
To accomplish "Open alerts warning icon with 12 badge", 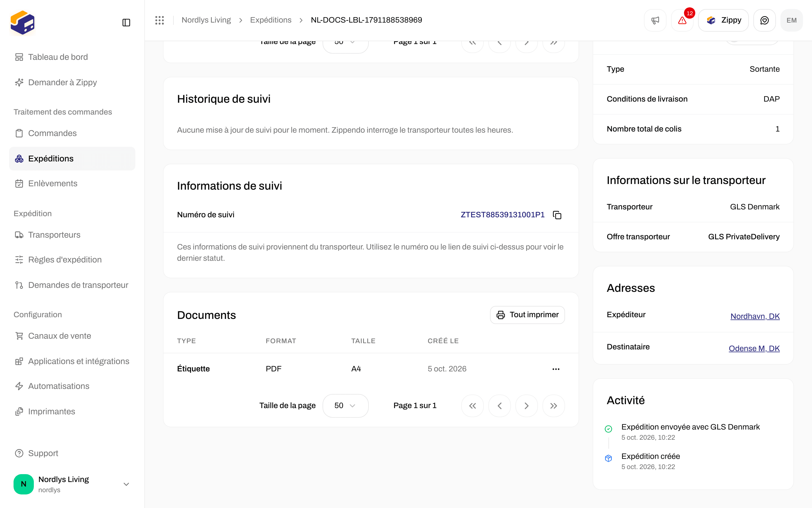I will (682, 20).
